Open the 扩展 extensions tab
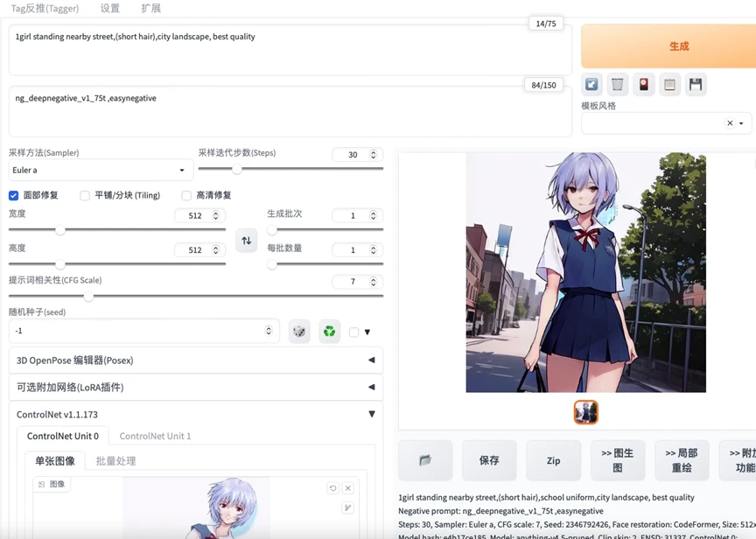This screenshot has height=539, width=756. point(150,8)
